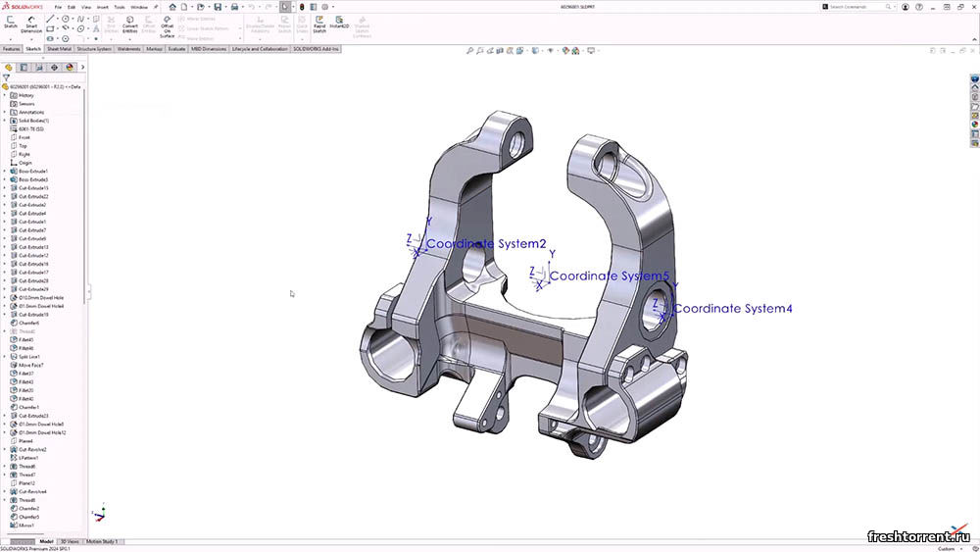Click the Rapid Sketch icon

[318, 24]
